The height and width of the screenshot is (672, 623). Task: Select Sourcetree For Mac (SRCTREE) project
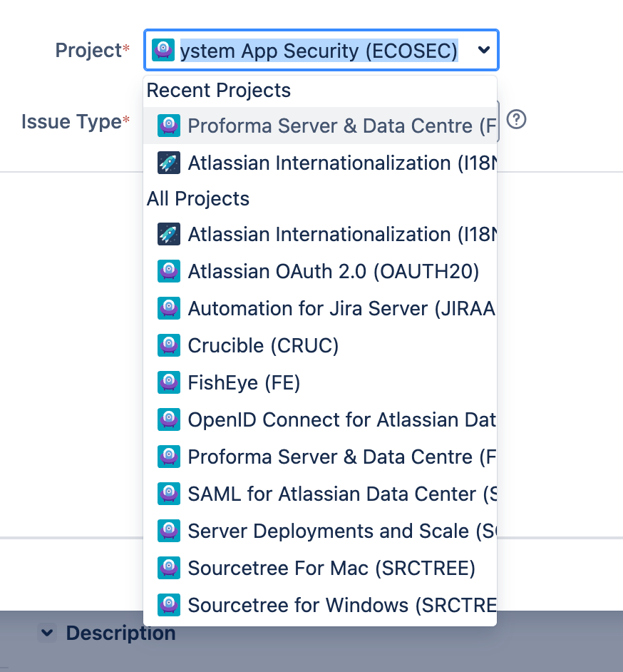coord(320,568)
